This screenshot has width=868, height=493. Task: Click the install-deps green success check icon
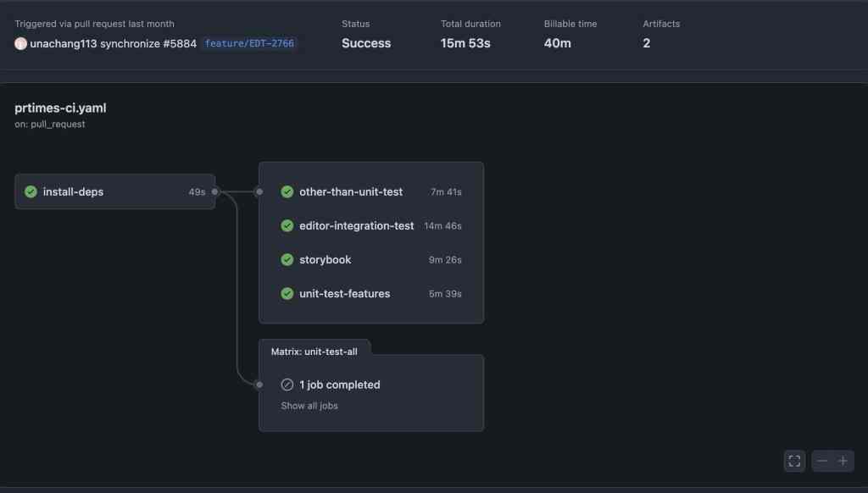(31, 192)
